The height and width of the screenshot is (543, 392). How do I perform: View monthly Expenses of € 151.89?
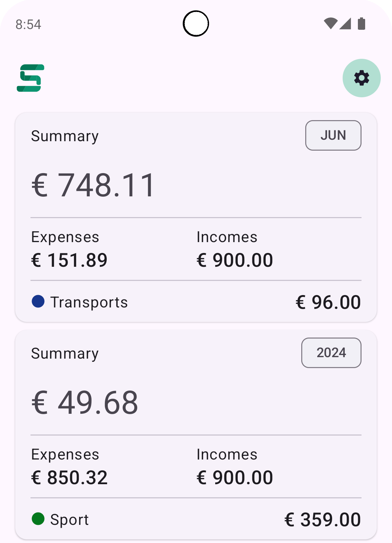pyautogui.click(x=69, y=260)
